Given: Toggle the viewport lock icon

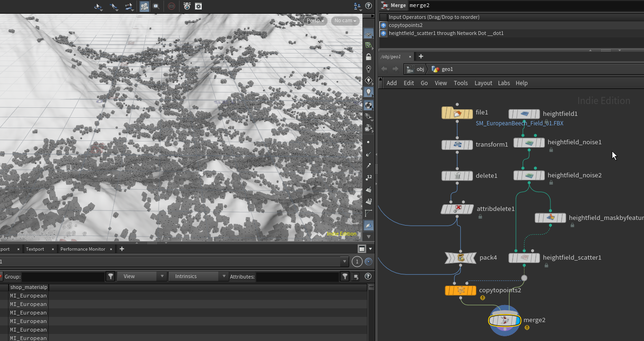Looking at the screenshot, I should 369,57.
